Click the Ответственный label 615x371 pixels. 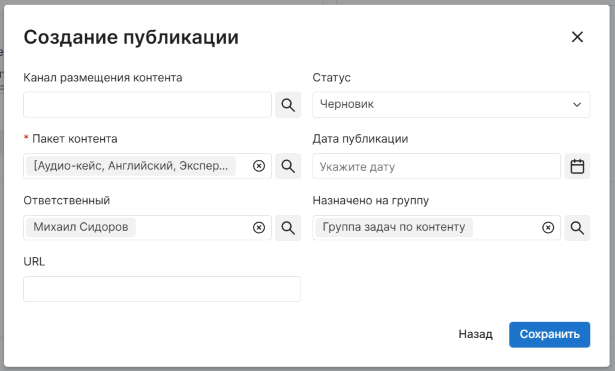click(67, 200)
